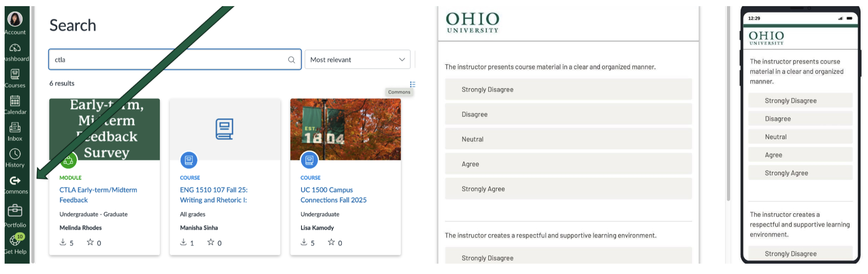Click favorite star on CTLA Feedback card

click(x=90, y=242)
